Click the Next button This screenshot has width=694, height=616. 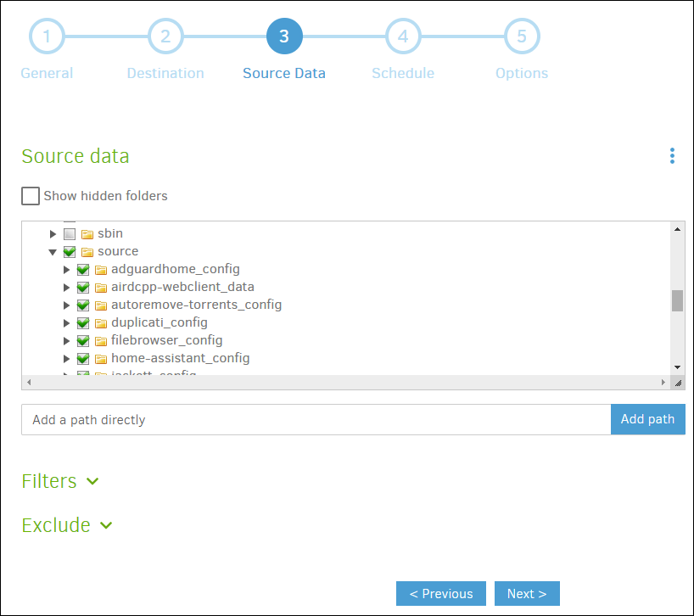(x=527, y=594)
